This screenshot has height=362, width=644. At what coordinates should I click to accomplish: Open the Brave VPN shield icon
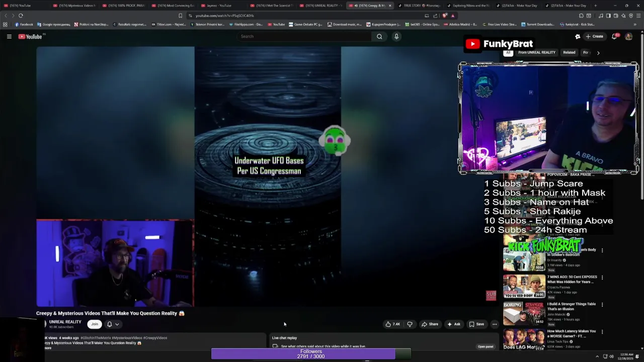[x=630, y=16]
